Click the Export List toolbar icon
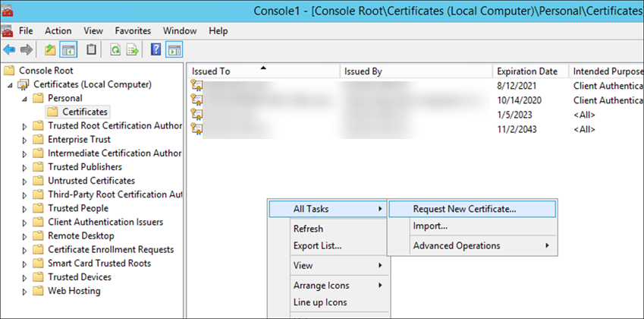Image resolution: width=644 pixels, height=319 pixels. [x=133, y=50]
